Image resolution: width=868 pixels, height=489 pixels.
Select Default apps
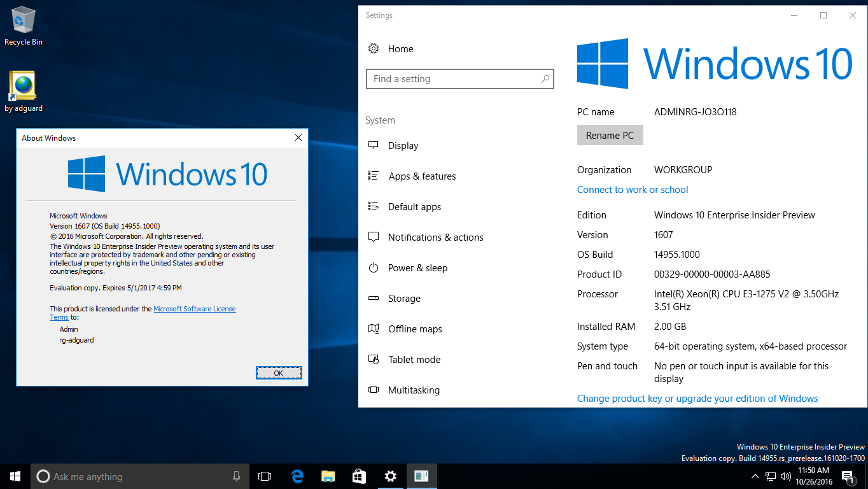pos(415,207)
